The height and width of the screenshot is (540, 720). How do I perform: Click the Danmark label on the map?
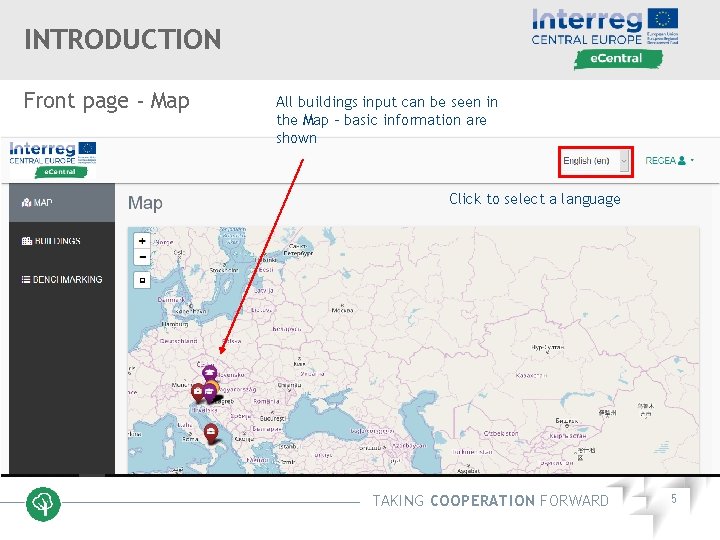coord(171,299)
